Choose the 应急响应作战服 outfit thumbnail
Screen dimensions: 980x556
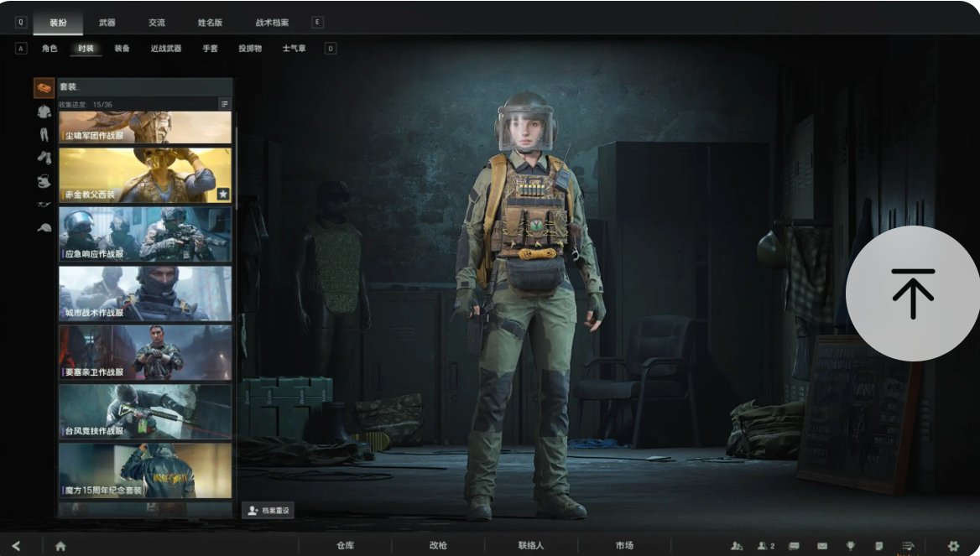tap(145, 234)
